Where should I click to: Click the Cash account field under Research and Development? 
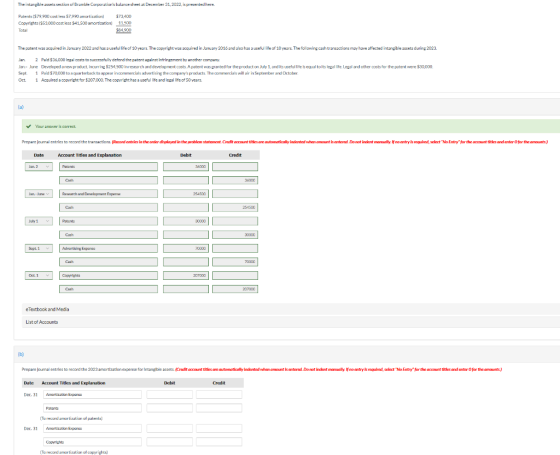108,208
